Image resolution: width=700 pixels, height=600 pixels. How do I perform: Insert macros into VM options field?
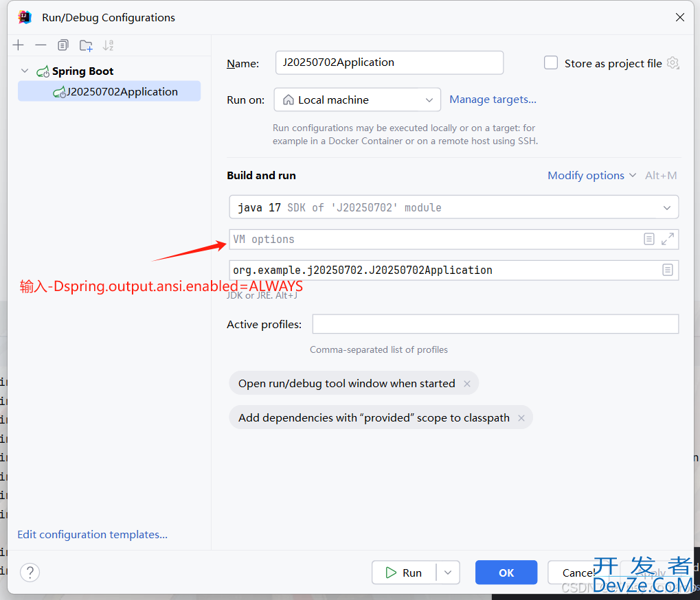point(649,239)
